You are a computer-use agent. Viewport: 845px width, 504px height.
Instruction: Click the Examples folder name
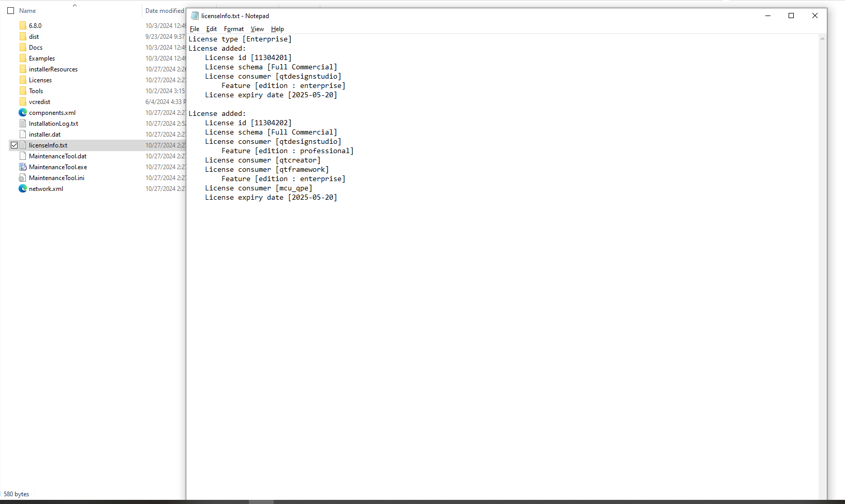click(42, 58)
